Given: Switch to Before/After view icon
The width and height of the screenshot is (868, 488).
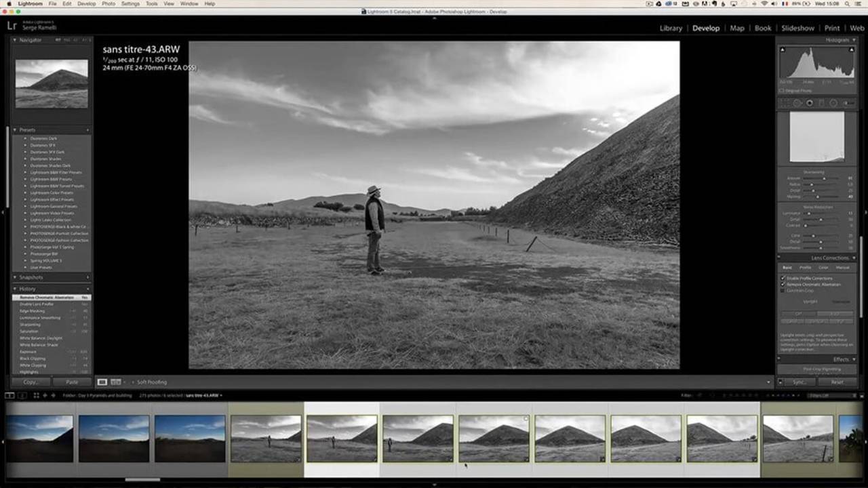Looking at the screenshot, I should 116,382.
